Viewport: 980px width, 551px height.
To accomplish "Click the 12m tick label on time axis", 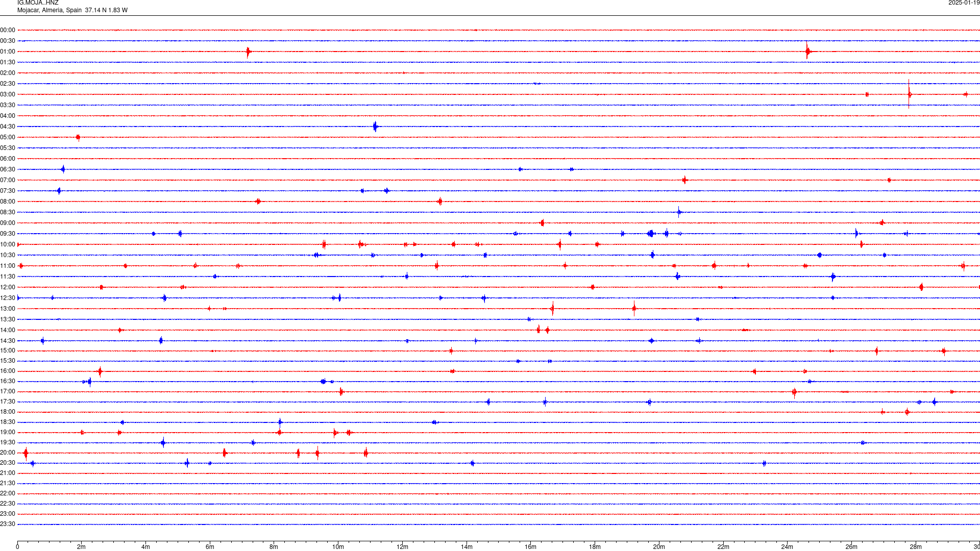I will tap(402, 547).
